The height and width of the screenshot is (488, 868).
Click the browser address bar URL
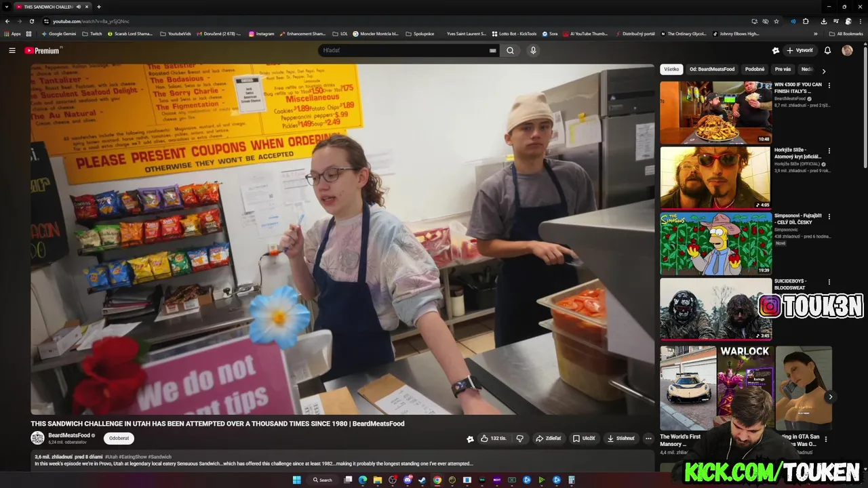(x=91, y=21)
